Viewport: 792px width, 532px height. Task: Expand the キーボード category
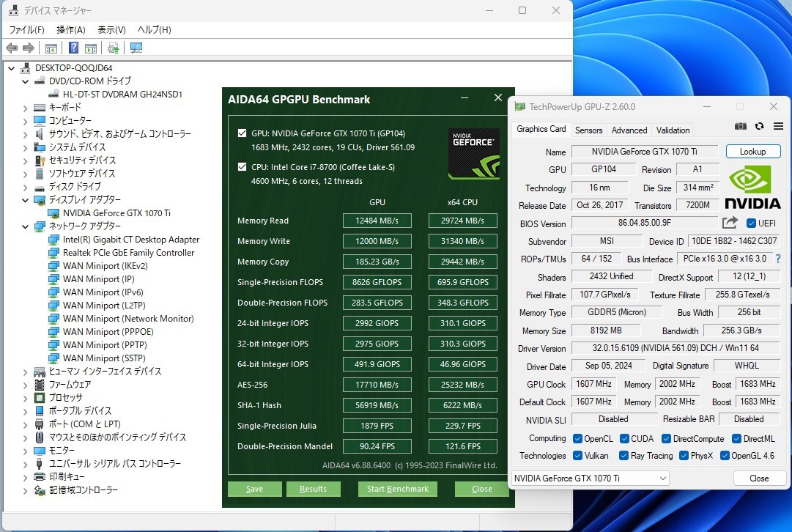click(x=25, y=108)
